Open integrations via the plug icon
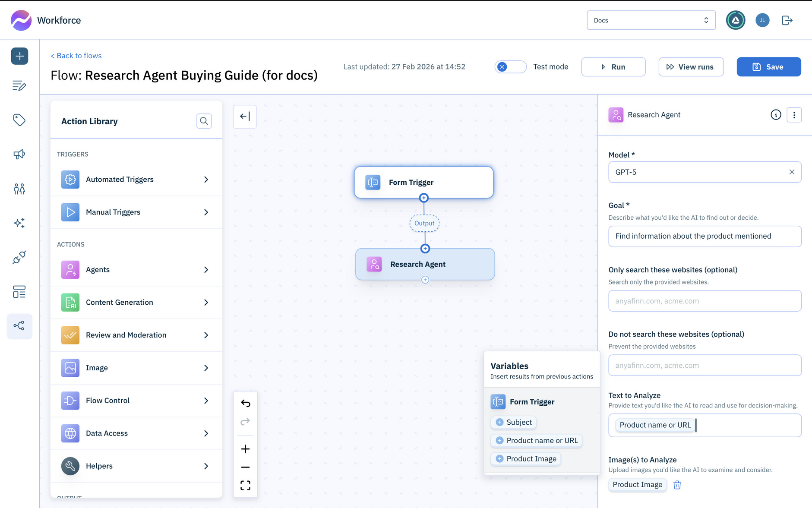Viewport: 812px width, 508px height. [19, 257]
